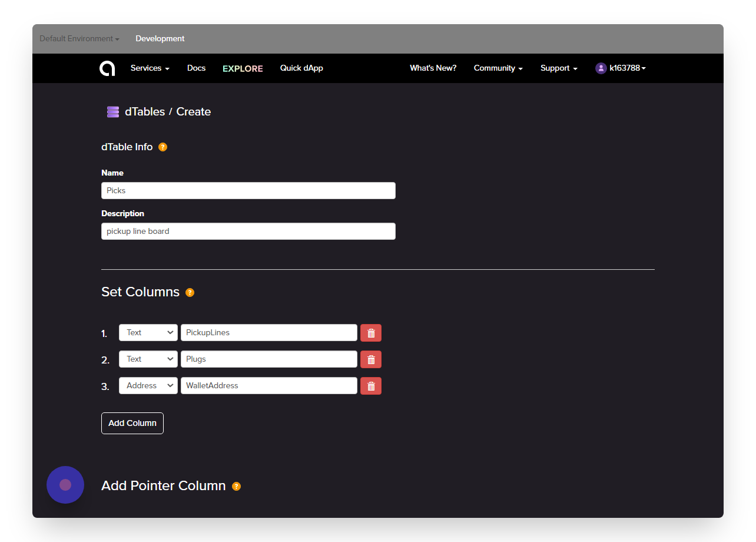Expand the Default Environment dropdown
Image resolution: width=756 pixels, height=542 pixels.
pos(79,39)
